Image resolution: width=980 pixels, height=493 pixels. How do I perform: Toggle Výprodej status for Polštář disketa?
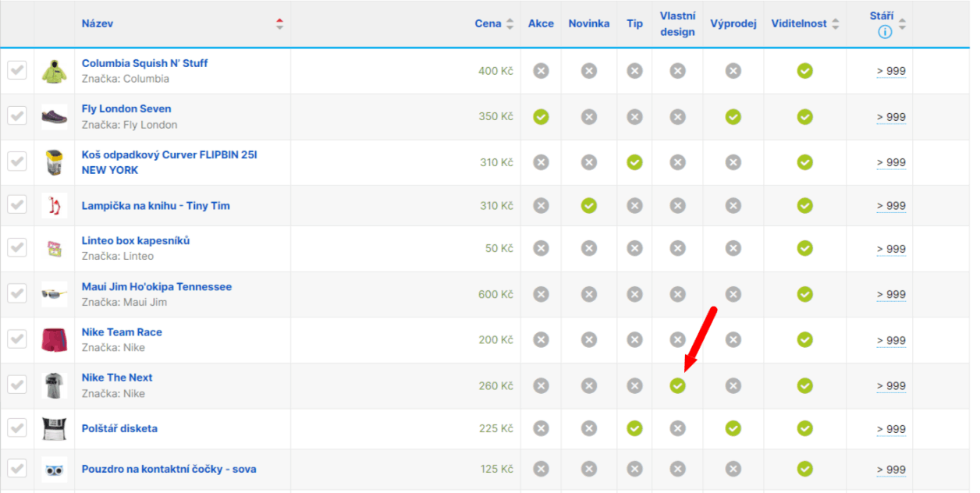pos(733,428)
